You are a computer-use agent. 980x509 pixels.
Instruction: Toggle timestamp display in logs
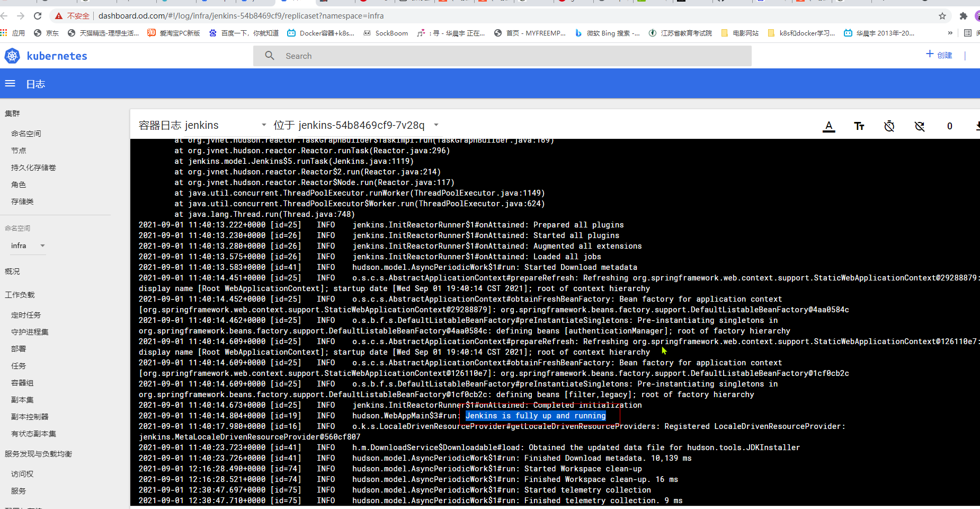[x=889, y=126]
